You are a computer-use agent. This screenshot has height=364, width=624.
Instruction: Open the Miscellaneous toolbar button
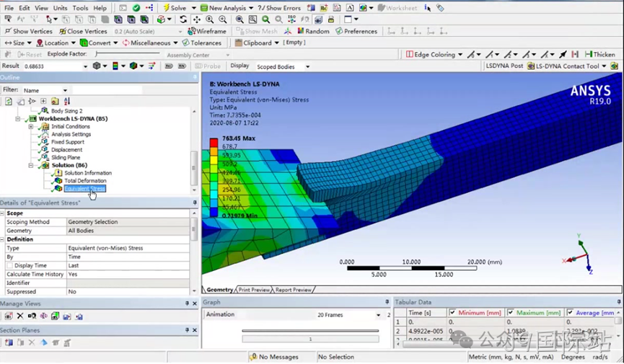149,43
